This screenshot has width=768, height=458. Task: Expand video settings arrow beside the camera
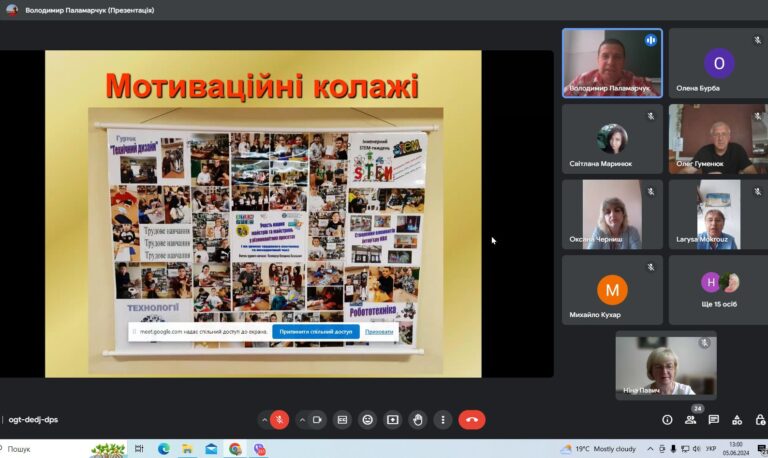click(x=302, y=420)
